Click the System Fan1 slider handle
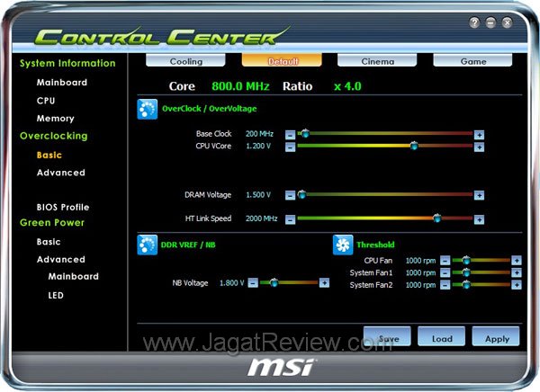Screen dimensions: 540x392 tap(466, 272)
